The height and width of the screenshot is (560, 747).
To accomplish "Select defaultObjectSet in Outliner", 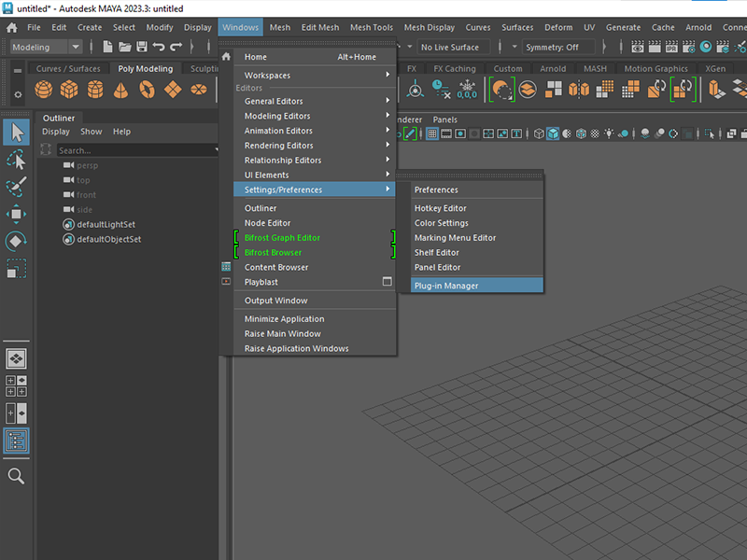I will coord(108,239).
